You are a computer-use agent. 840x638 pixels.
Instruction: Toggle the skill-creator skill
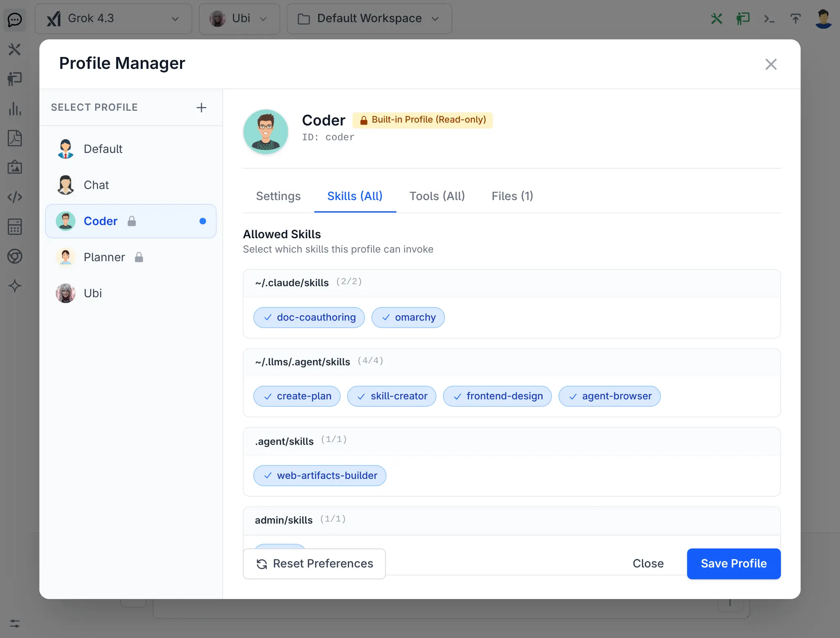[x=392, y=396]
